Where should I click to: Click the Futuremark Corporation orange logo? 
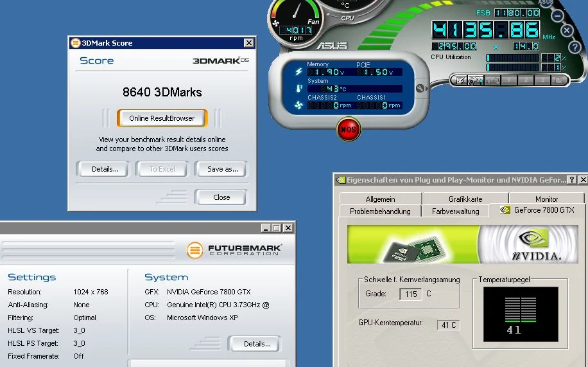(195, 250)
